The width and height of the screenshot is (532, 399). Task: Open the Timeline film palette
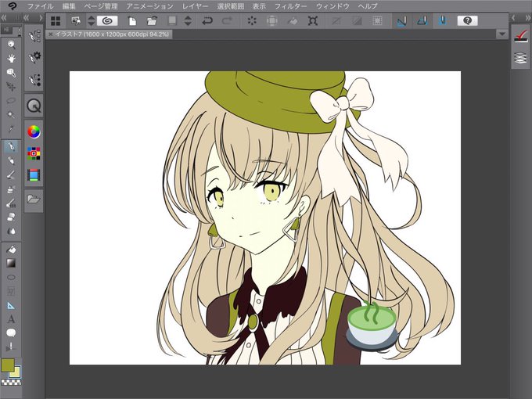[34, 175]
